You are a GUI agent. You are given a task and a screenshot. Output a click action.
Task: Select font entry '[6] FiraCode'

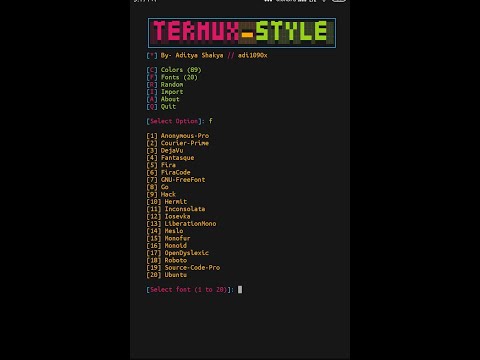(x=168, y=173)
